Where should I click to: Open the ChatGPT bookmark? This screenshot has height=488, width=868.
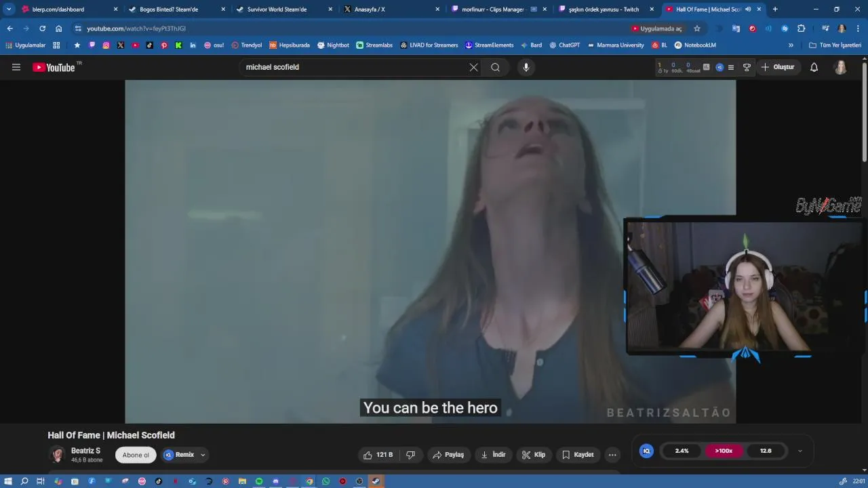564,45
